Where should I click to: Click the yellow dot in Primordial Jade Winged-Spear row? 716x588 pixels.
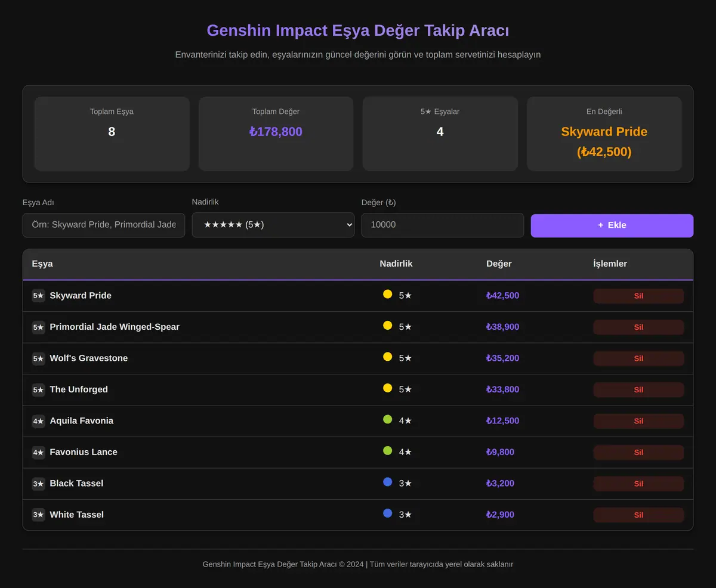click(x=387, y=325)
